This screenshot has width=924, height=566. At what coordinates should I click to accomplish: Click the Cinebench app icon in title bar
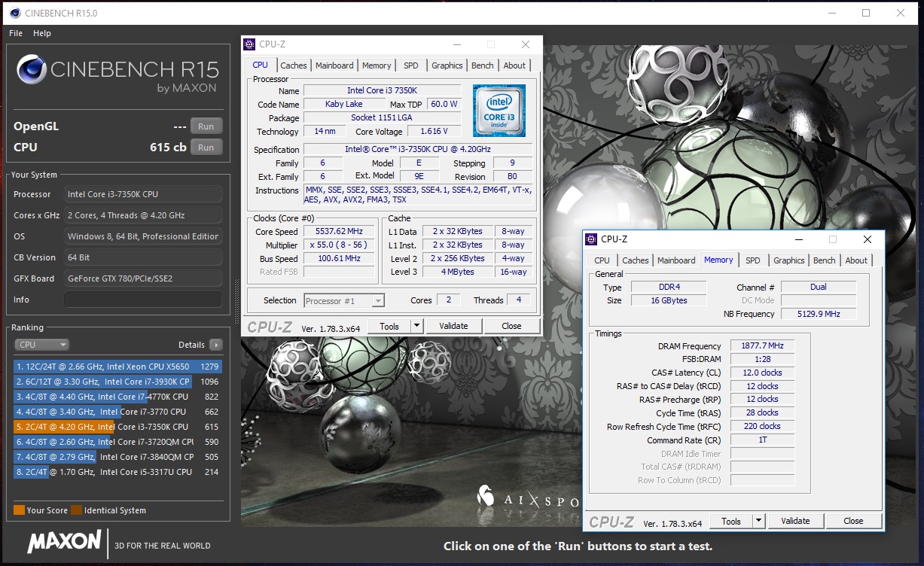point(15,13)
